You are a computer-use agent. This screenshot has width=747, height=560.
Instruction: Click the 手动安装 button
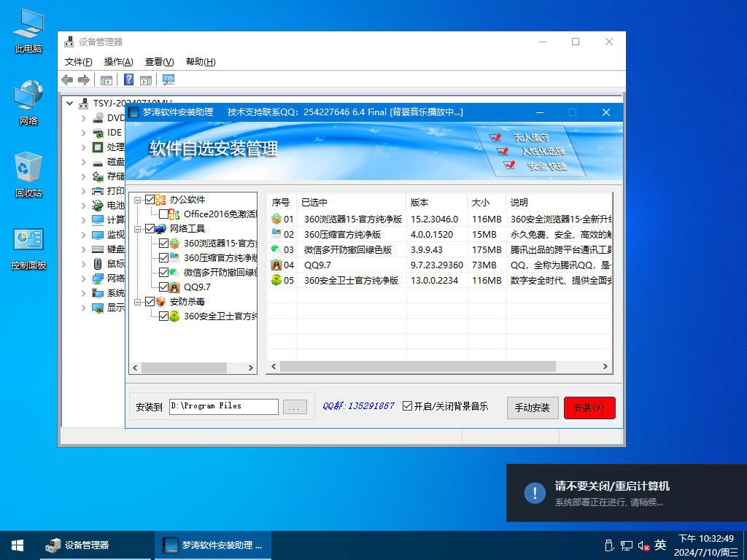(x=533, y=407)
